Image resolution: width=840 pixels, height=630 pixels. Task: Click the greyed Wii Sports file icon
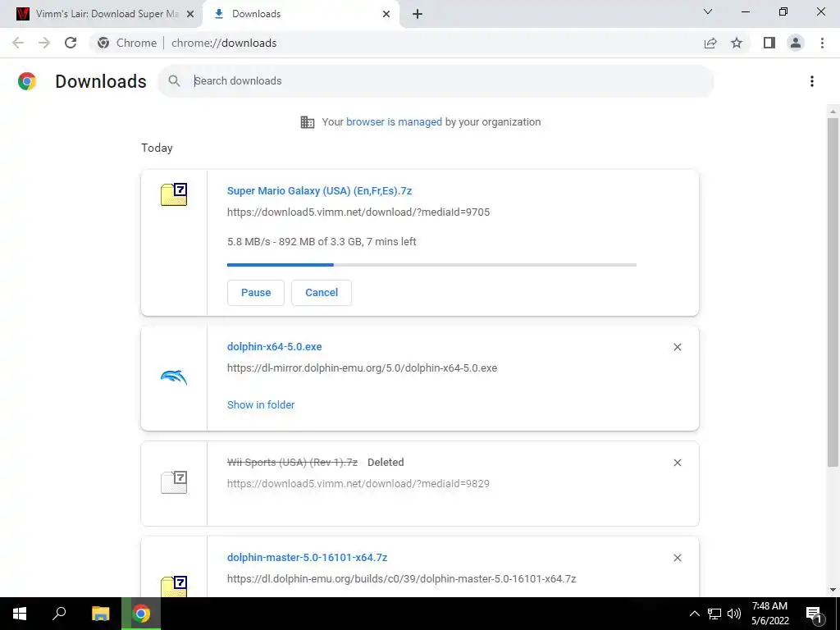pyautogui.click(x=174, y=482)
